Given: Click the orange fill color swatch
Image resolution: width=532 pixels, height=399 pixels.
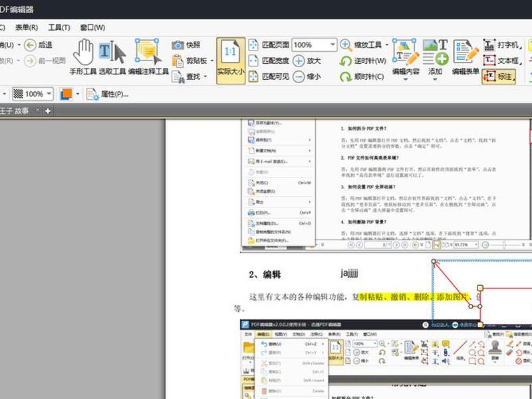Looking at the screenshot, I should coord(66,94).
